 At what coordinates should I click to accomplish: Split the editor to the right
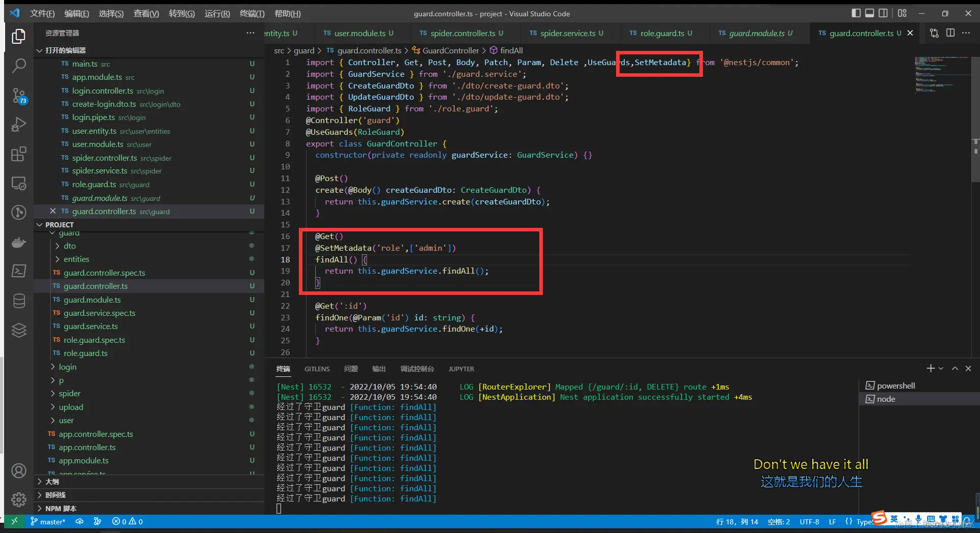click(950, 33)
